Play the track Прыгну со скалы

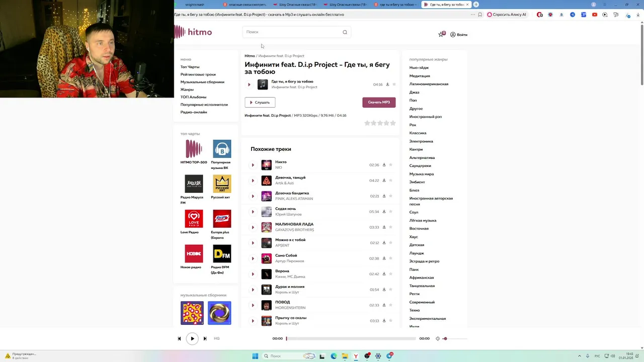tap(253, 321)
